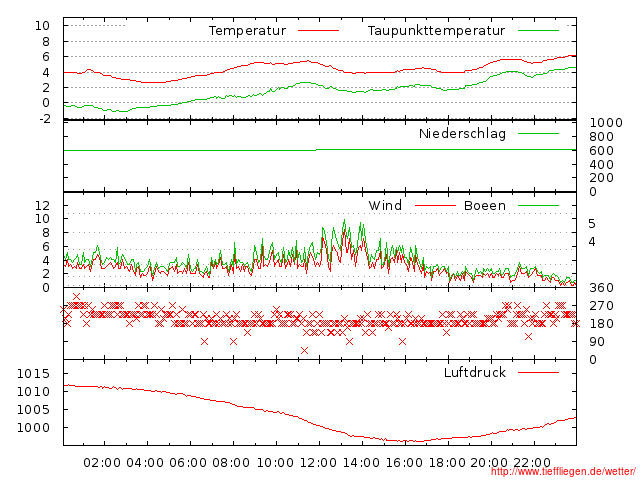This screenshot has width=640, height=480.
Task: Click the tieffliegen.de/wetter URL
Action: tap(563, 472)
